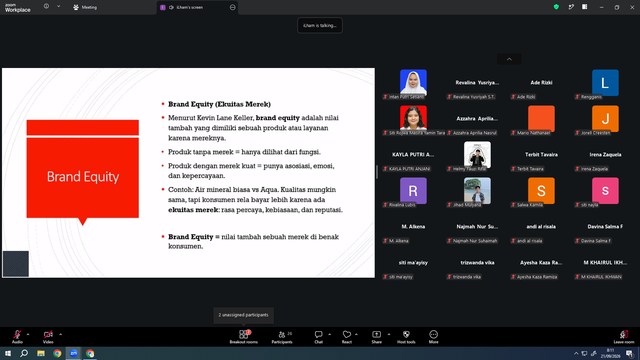Image resolution: width=640 pixels, height=360 pixels.
Task: Open the More options menu
Action: (433, 337)
